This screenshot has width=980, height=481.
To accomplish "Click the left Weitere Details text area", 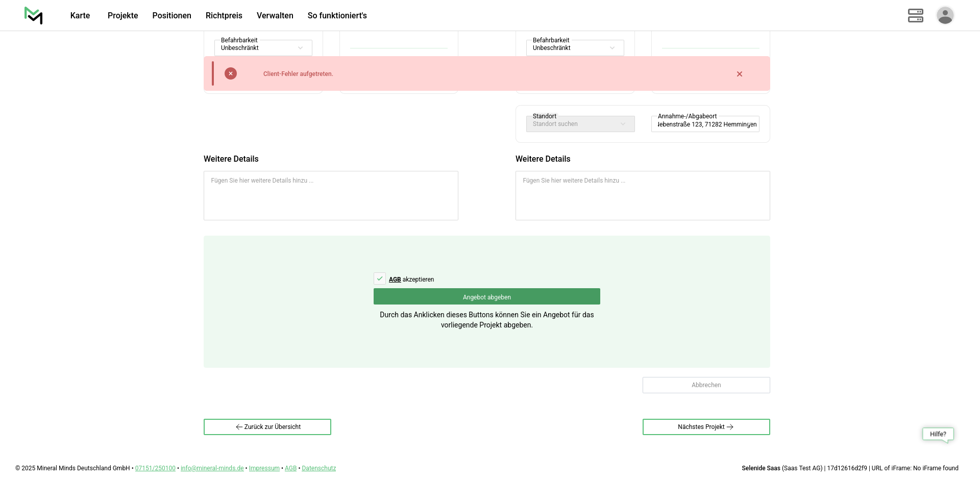I will 331,196.
